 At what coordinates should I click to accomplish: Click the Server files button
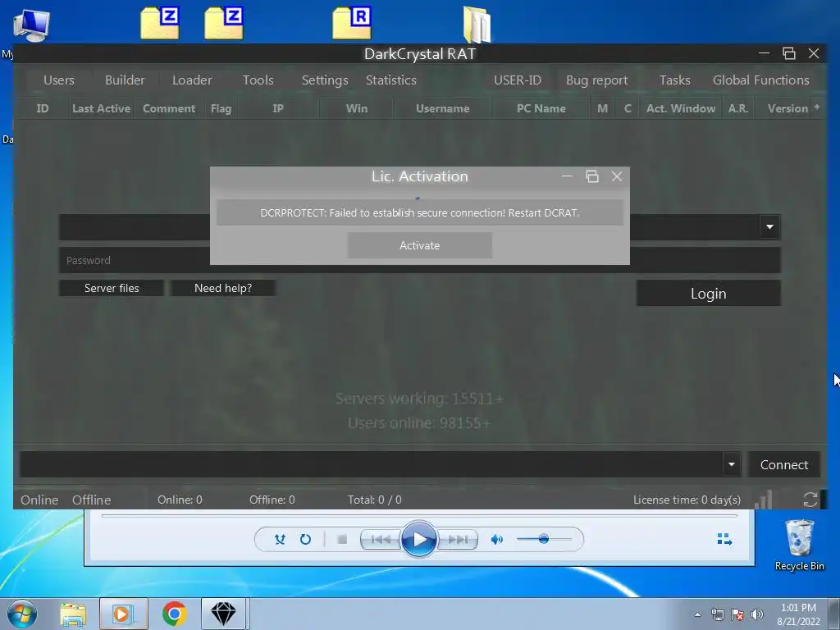click(112, 288)
